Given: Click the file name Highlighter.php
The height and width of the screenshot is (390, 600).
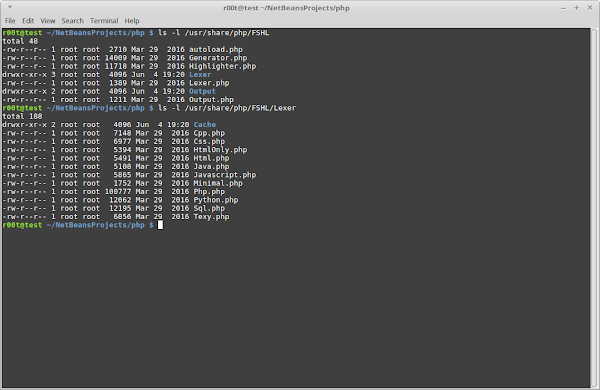Looking at the screenshot, I should [223, 66].
